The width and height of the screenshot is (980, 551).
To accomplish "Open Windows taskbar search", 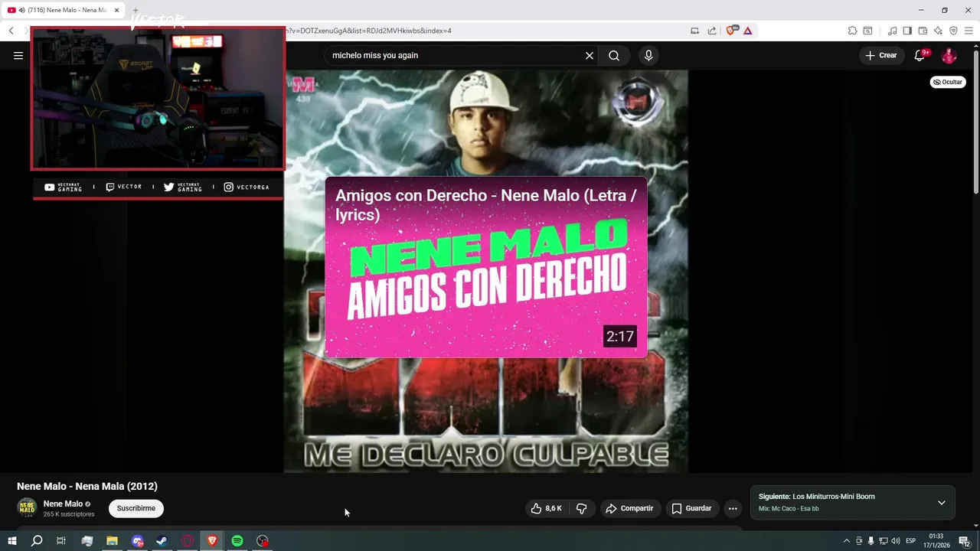I will 36,541.
